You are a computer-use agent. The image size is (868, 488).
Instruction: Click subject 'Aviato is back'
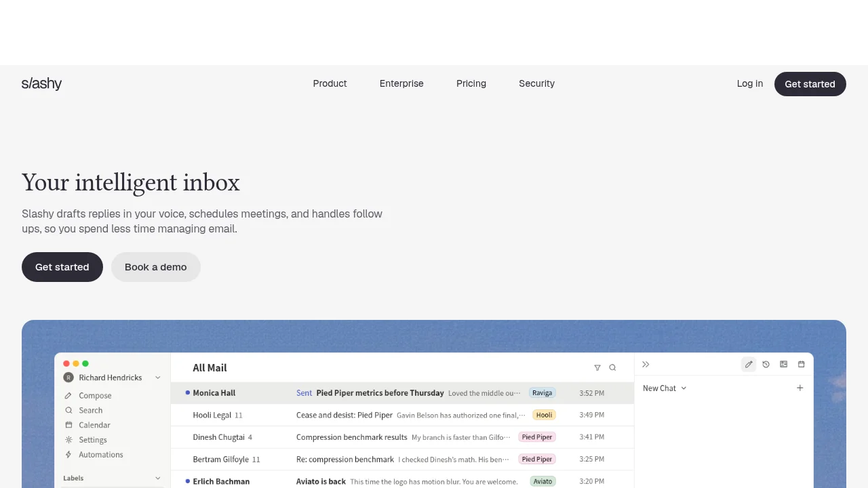coord(321,481)
